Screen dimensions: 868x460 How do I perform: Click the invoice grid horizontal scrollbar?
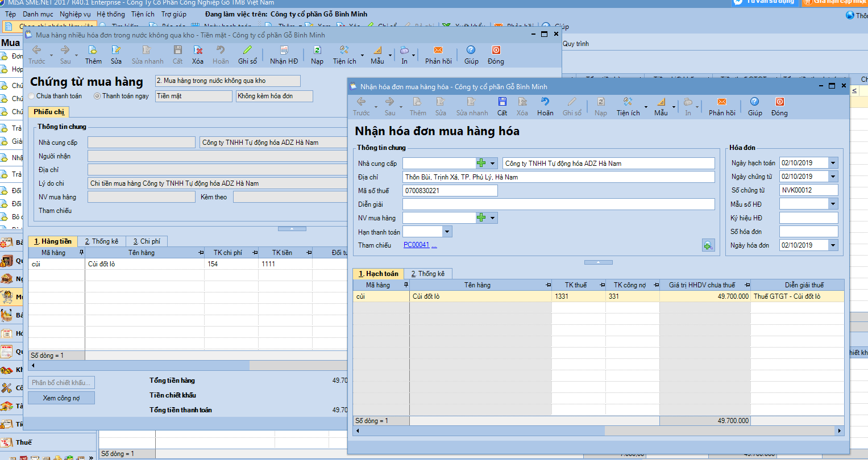coord(597,431)
